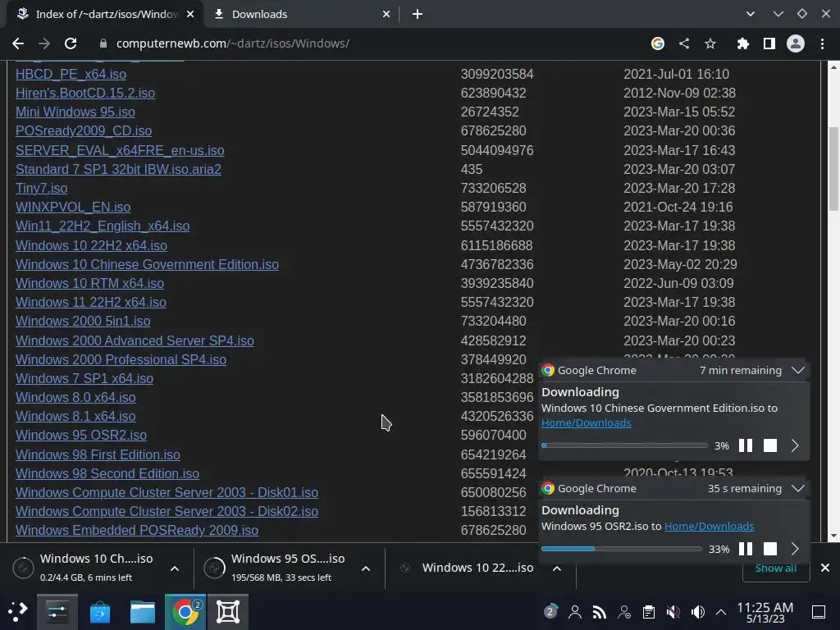Bookmark this page with the star
The image size is (840, 630).
click(710, 43)
